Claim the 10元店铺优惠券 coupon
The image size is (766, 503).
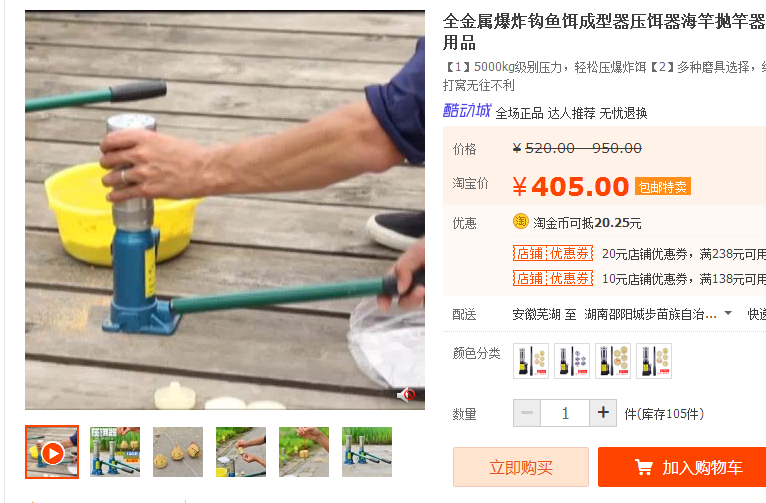point(553,278)
